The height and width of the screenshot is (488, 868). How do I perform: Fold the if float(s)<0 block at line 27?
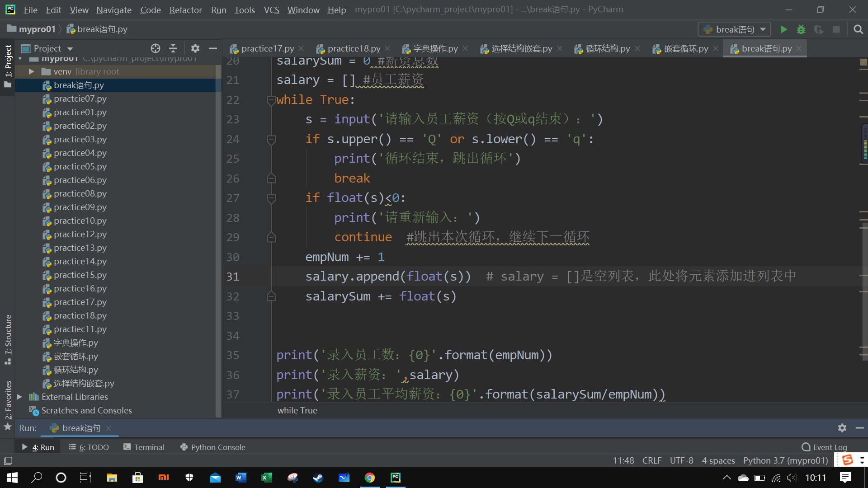(x=271, y=198)
